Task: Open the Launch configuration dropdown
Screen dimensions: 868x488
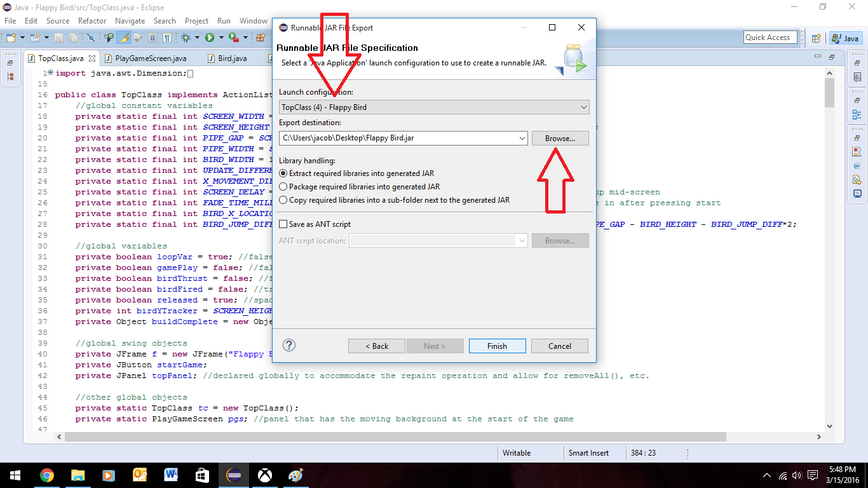Action: (583, 107)
